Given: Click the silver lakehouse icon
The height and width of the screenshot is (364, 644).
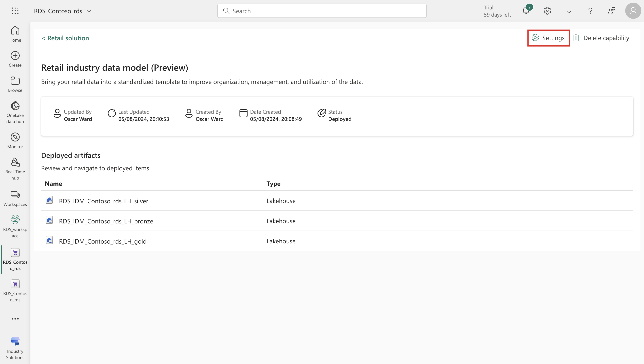Looking at the screenshot, I should click(49, 200).
